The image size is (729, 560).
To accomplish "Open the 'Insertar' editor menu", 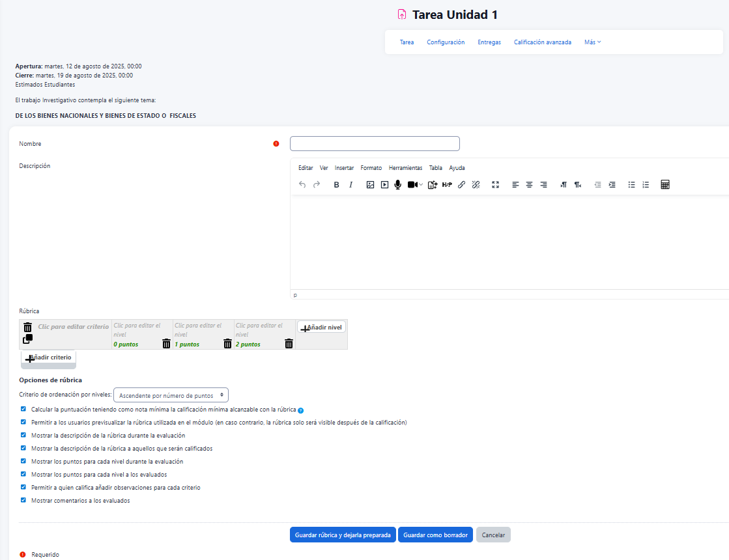I will [344, 168].
